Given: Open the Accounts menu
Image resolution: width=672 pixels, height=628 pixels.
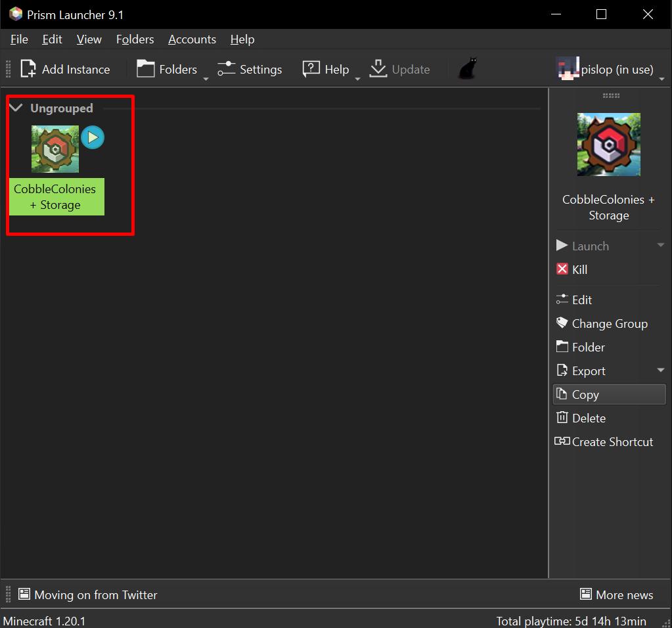Looking at the screenshot, I should click(192, 39).
